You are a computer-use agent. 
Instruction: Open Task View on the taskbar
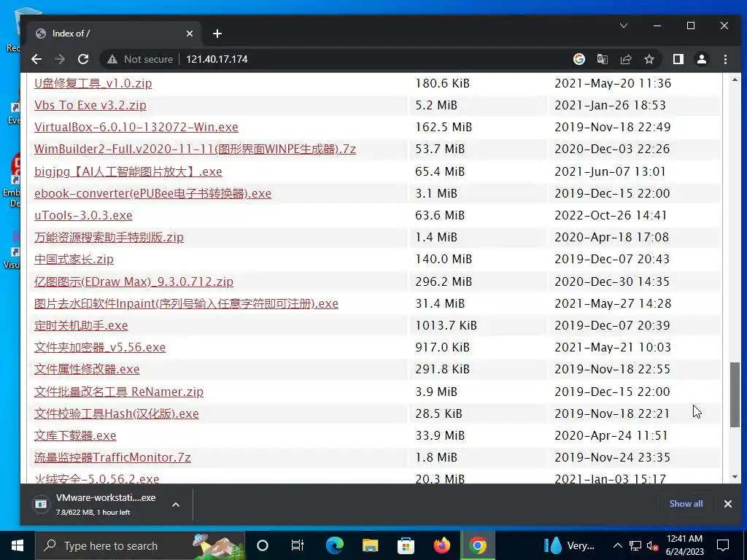298,545
